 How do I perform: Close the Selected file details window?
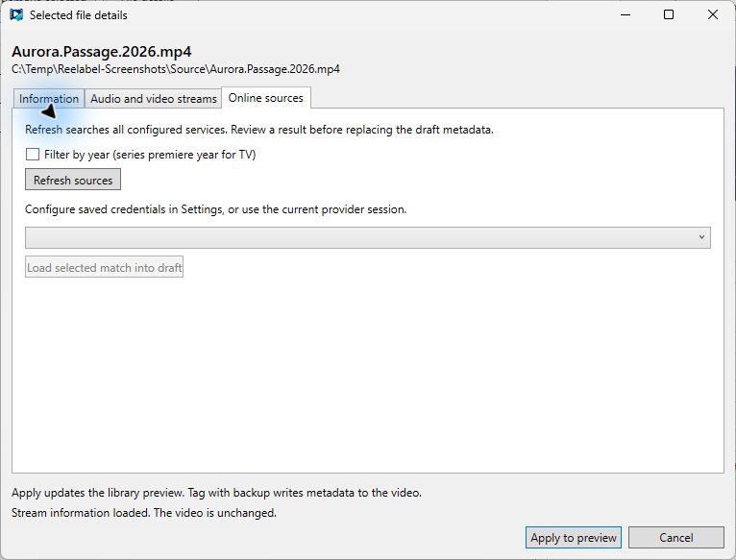point(713,15)
